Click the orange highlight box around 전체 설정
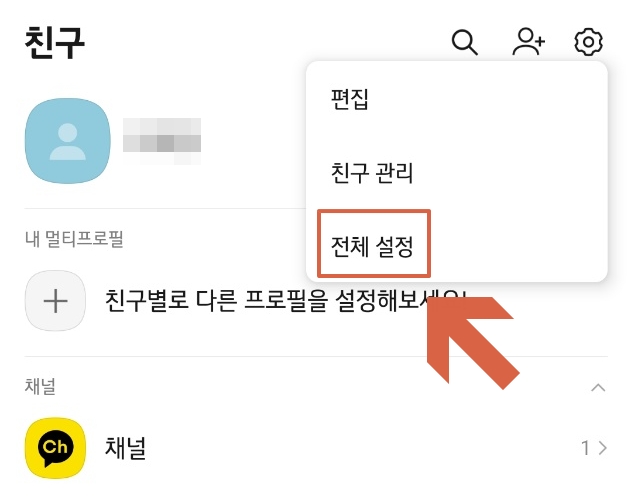631x497 pixels. (x=374, y=243)
